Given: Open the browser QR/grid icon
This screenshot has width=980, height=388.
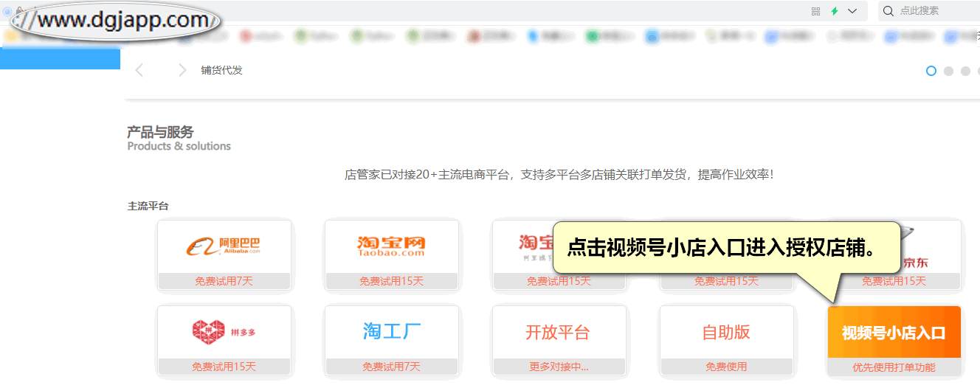Looking at the screenshot, I should (x=815, y=11).
